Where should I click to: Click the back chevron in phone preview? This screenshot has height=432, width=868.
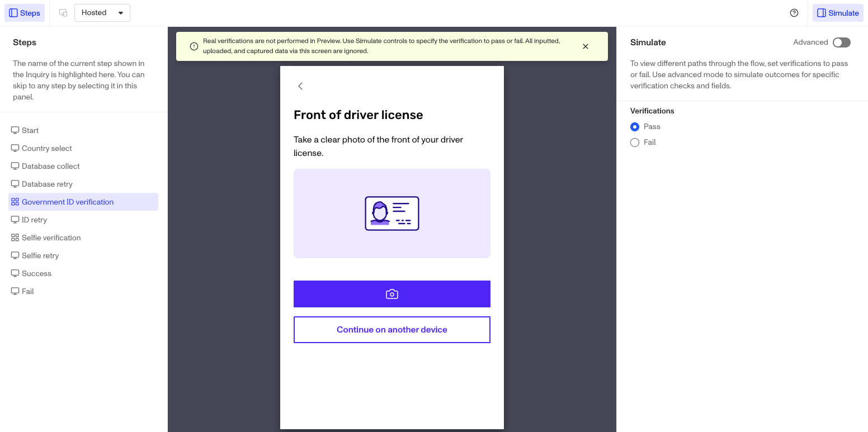[300, 86]
